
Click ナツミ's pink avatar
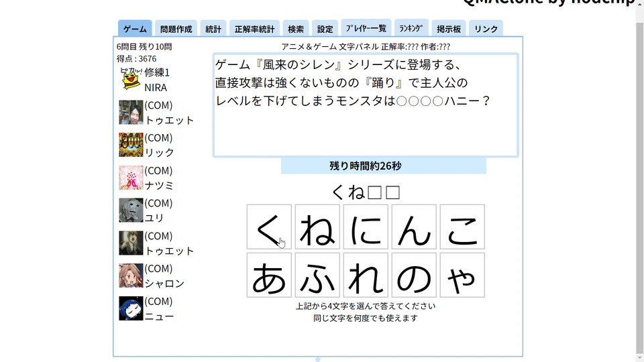pos(131,177)
